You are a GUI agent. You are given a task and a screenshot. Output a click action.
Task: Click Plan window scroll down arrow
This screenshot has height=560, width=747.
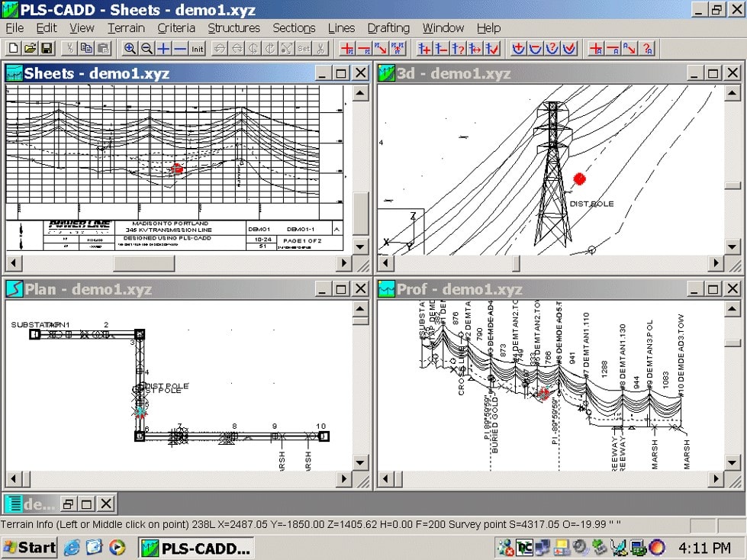point(360,462)
